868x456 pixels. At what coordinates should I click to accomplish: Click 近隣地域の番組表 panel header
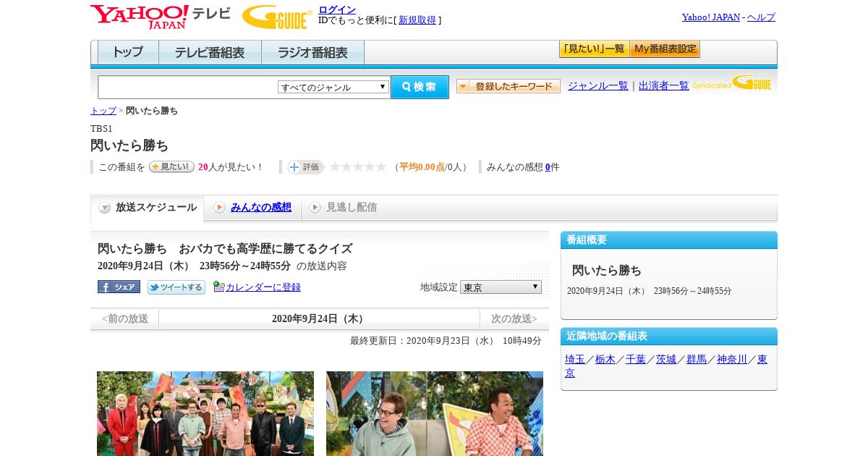669,337
